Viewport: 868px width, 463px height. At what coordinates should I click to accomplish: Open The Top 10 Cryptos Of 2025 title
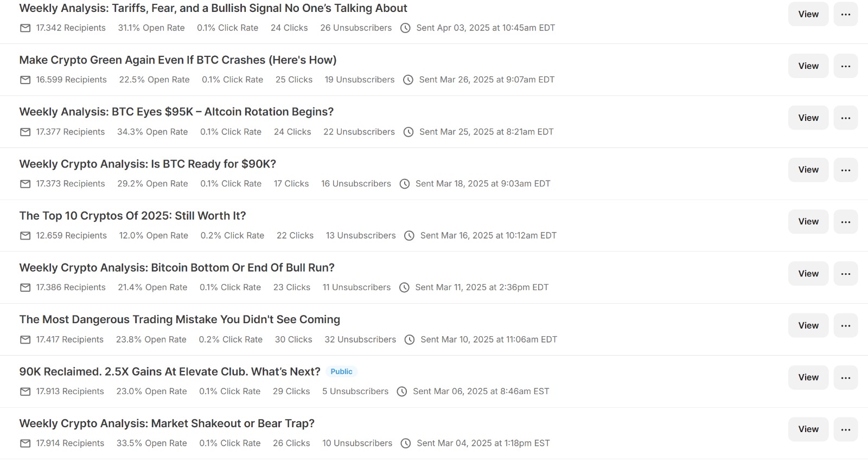[x=132, y=216]
